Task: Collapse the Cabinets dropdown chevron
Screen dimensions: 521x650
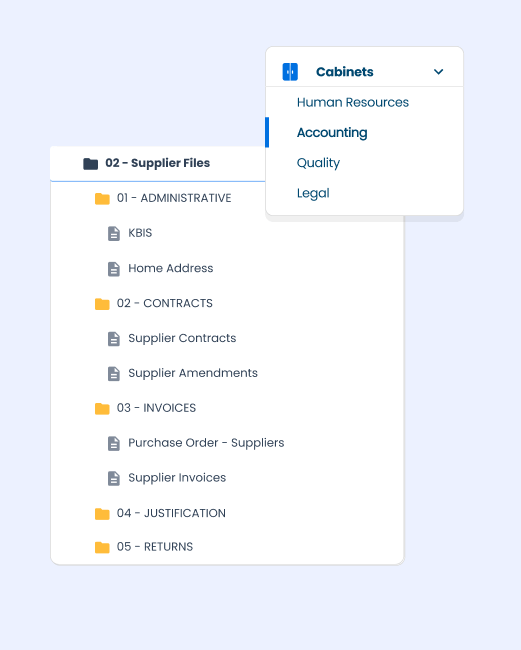Action: 438,72
